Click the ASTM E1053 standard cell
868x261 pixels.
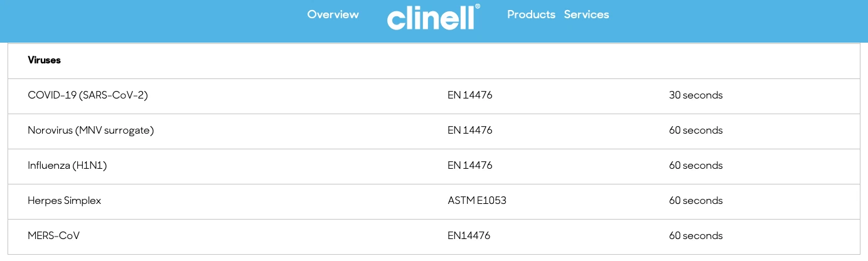476,201
